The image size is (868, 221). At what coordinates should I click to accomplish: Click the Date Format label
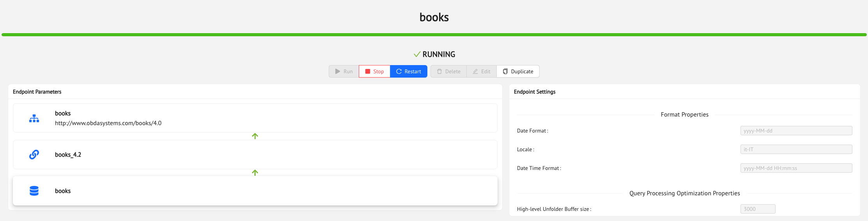pos(533,131)
